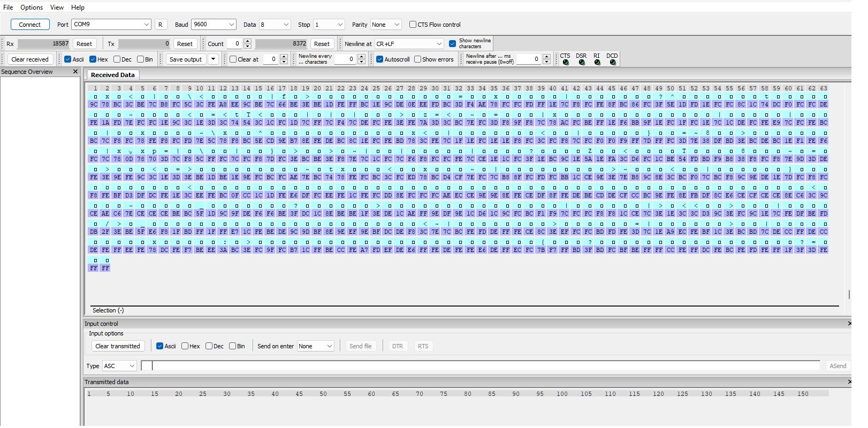
Task: Uncheck Hex display in received toolbar
Action: pyautogui.click(x=93, y=59)
